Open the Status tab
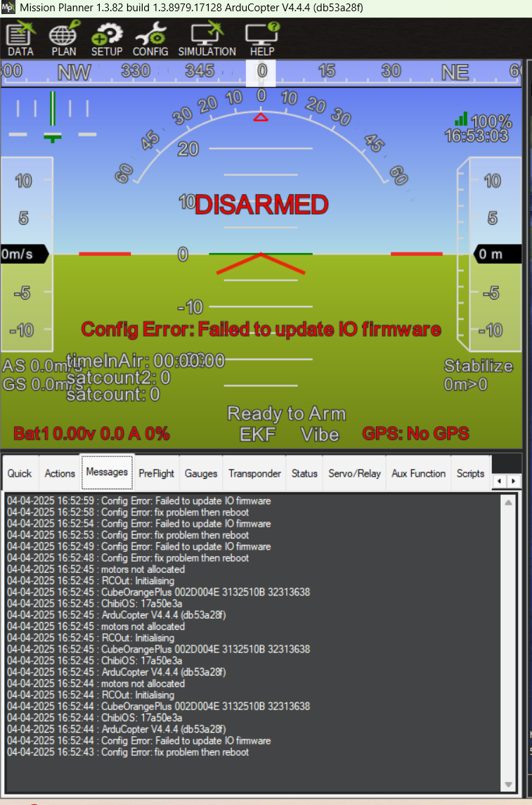 tap(304, 473)
